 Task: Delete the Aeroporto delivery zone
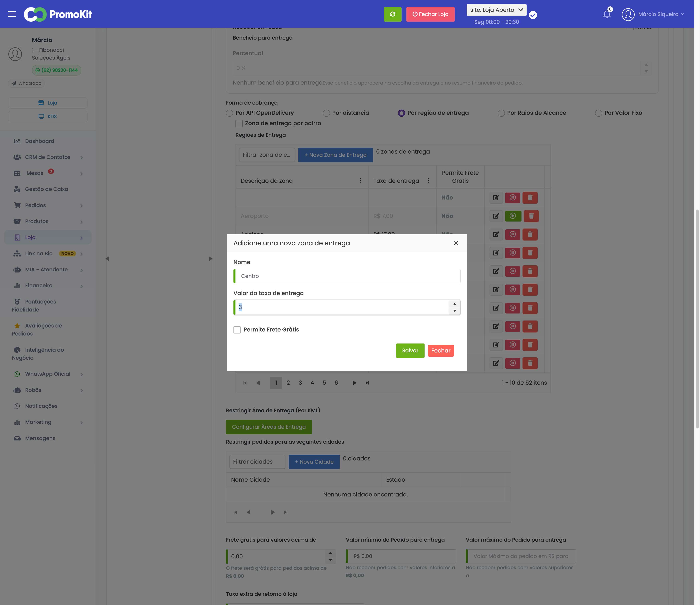pyautogui.click(x=531, y=216)
